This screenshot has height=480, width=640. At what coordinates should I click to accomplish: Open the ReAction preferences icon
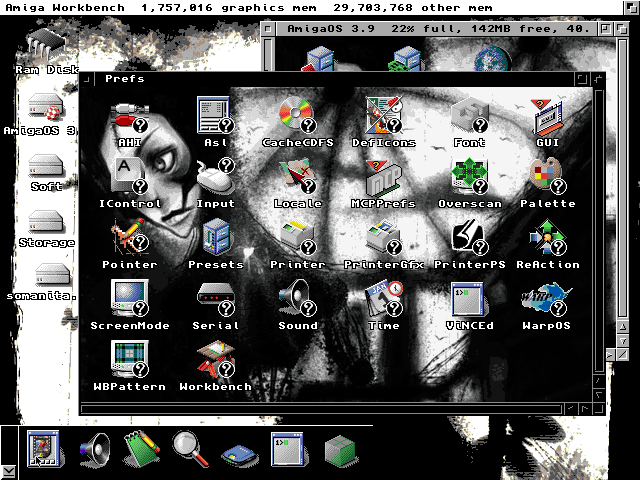[x=548, y=237]
